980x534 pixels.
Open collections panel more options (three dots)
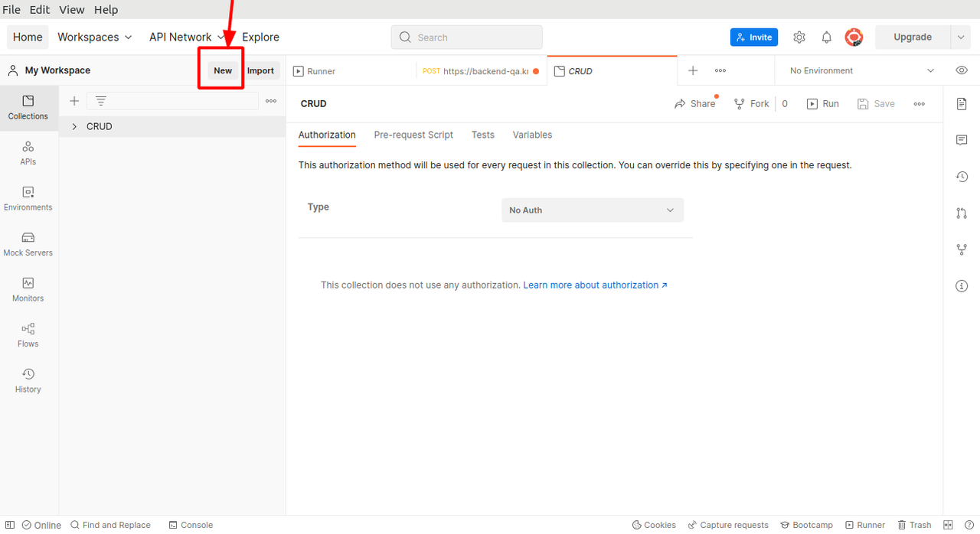271,101
